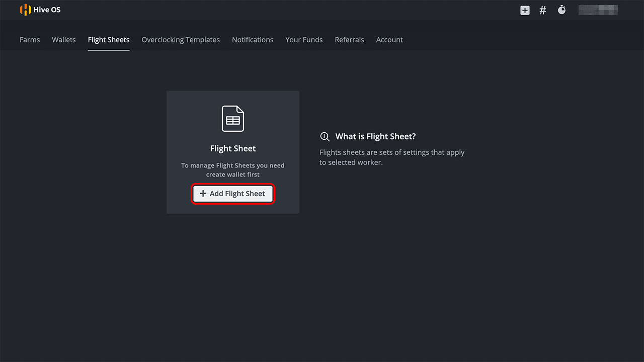Switch to the Farms tab
This screenshot has height=362, width=644.
(x=30, y=40)
